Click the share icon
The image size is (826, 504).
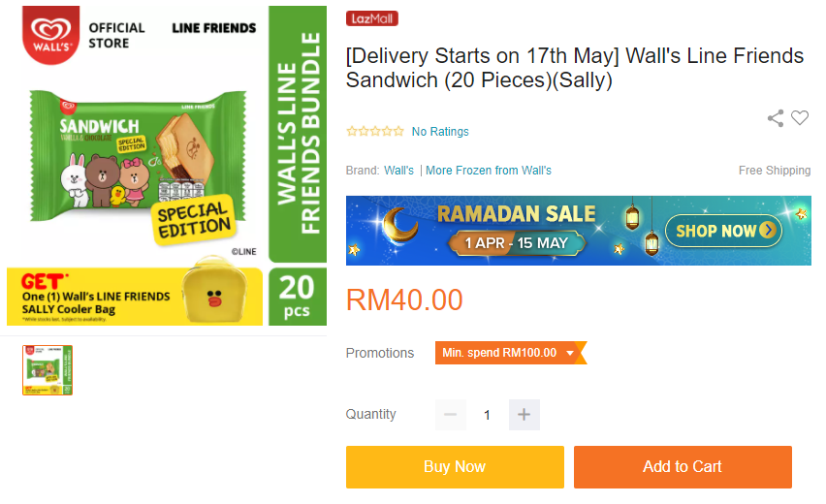tap(776, 118)
